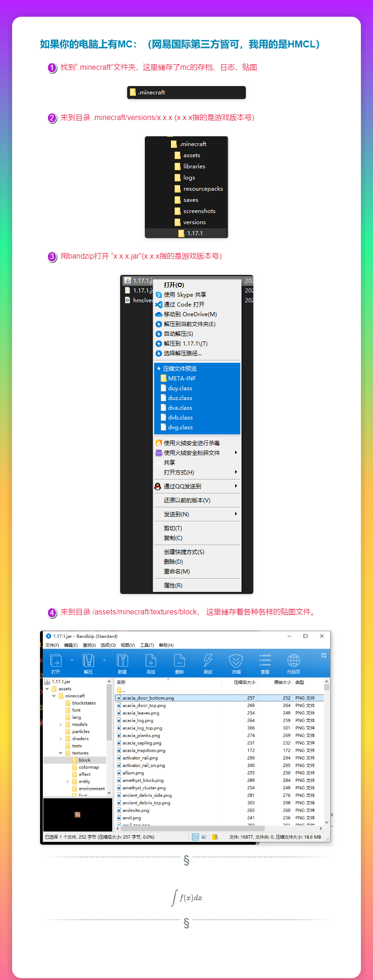The width and height of the screenshot is (373, 980).
Task: Expand the entity folder tree node
Action: coord(68,781)
